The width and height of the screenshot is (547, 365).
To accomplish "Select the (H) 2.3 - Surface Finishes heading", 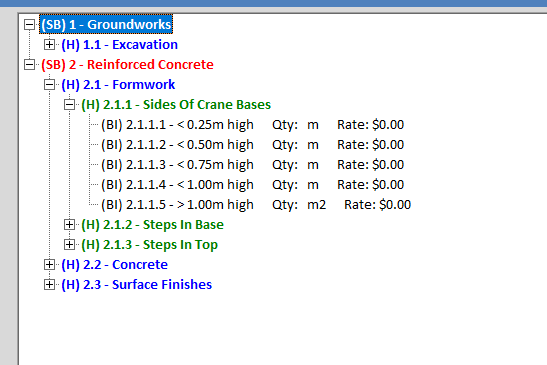I will [136, 285].
